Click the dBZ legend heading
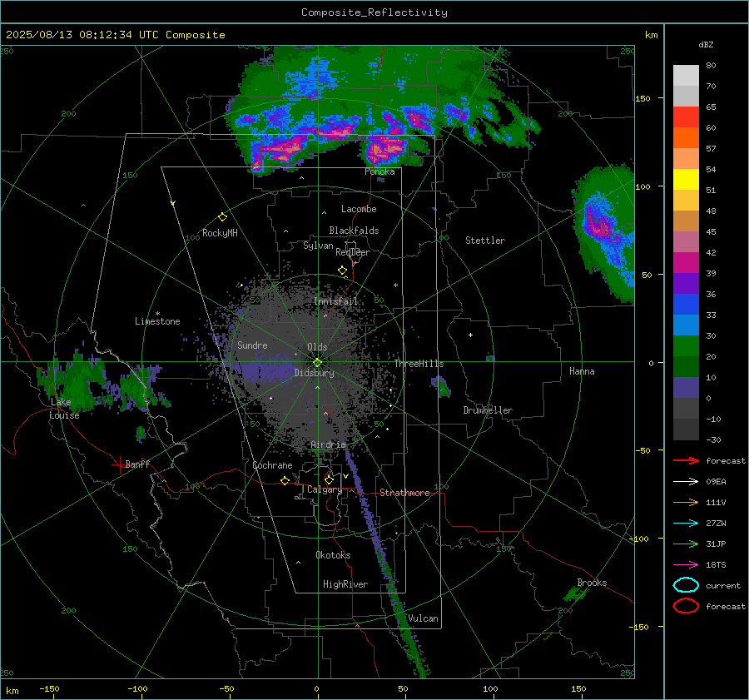This screenshot has height=700, width=749. pos(706,44)
